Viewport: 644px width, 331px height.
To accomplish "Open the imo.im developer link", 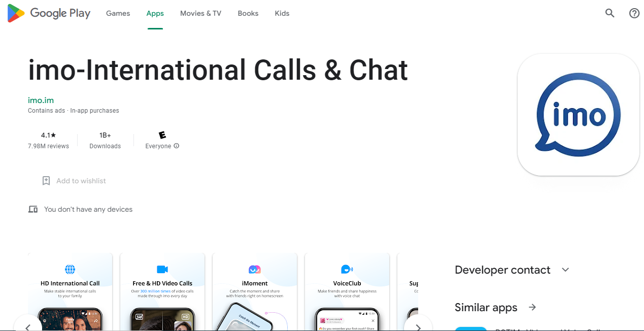I will (41, 100).
